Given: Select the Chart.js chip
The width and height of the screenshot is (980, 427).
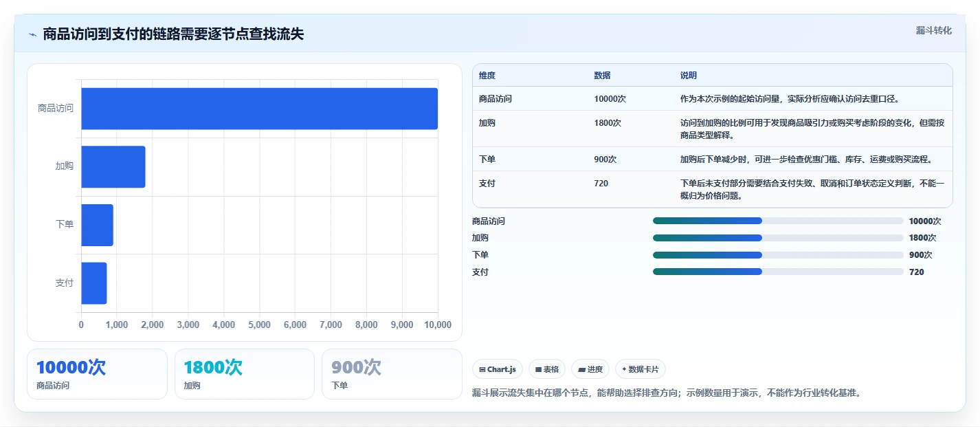Looking at the screenshot, I should 498,369.
